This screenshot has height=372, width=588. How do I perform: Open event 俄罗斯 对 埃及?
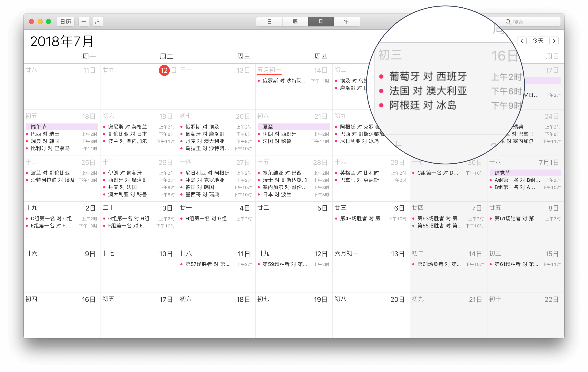216,127
